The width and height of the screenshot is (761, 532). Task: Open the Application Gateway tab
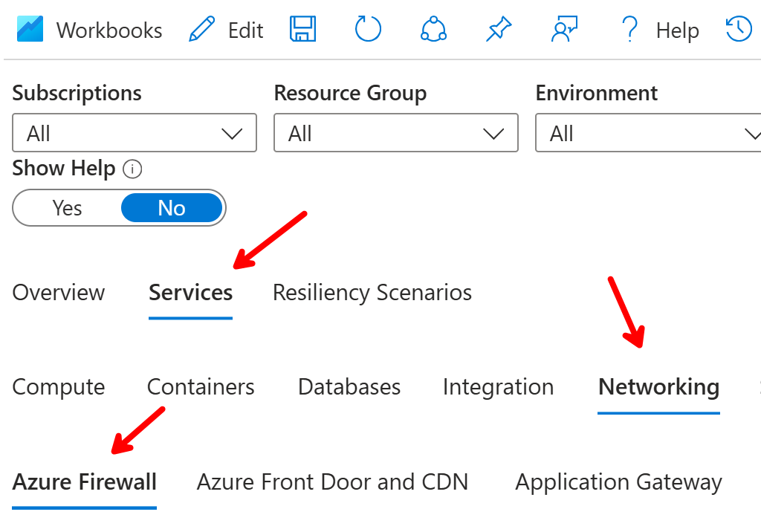(619, 482)
